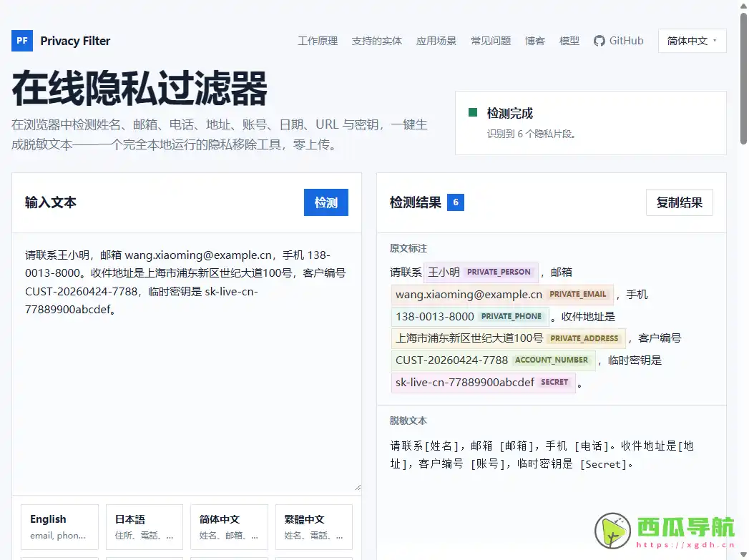Viewport: 749px width, 560px height.
Task: Click the 原文标注 section label
Action: point(408,248)
